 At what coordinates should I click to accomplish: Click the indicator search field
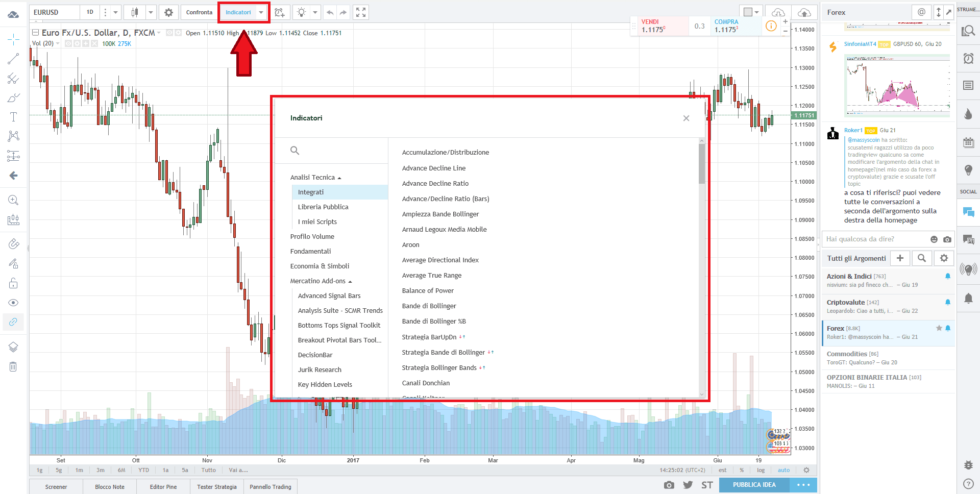tap(332, 151)
